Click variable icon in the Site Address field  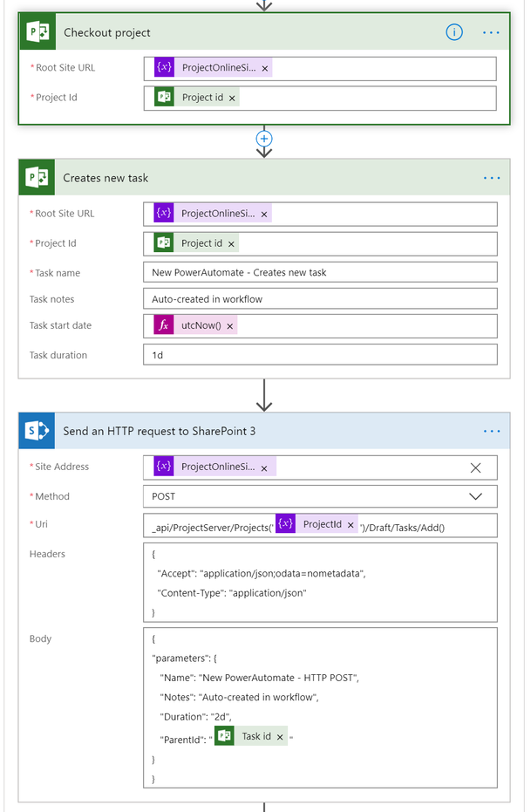[x=164, y=466]
